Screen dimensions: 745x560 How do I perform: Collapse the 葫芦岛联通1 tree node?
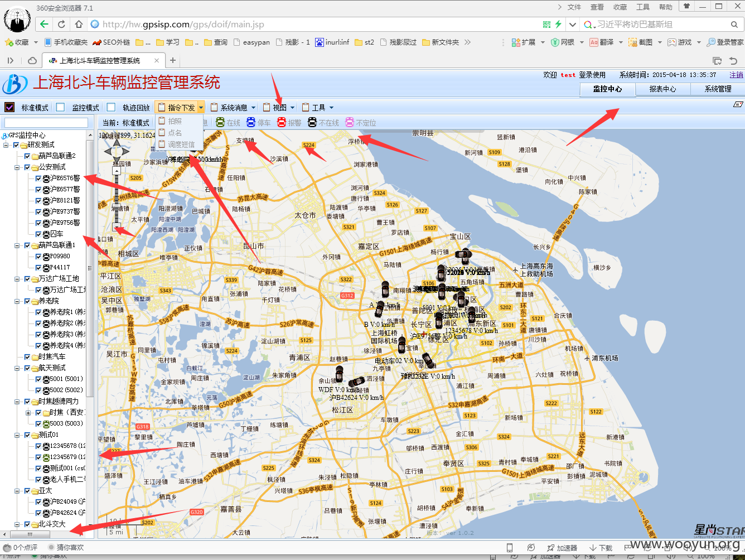pos(17,245)
